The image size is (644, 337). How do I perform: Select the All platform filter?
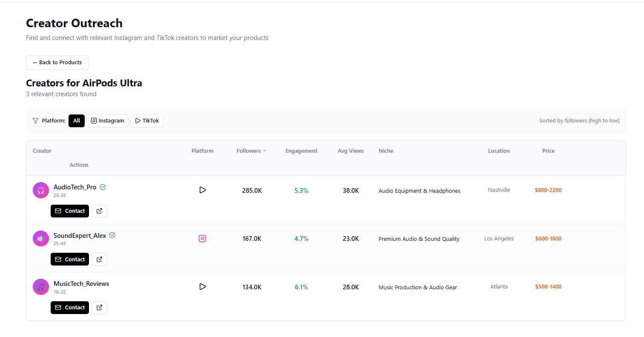pos(77,121)
